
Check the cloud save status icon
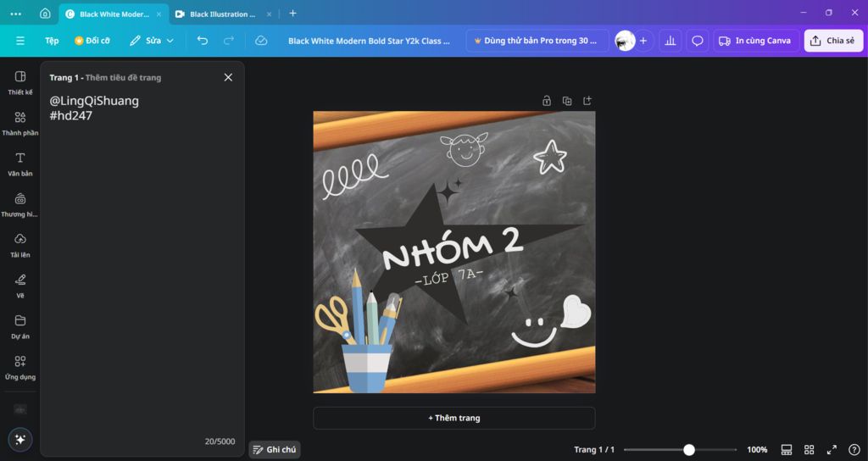(x=261, y=41)
